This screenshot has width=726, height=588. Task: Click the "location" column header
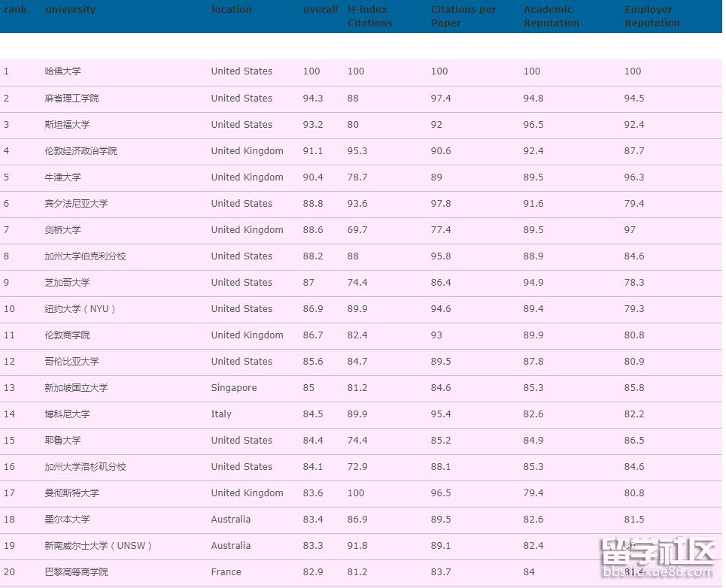tap(231, 10)
